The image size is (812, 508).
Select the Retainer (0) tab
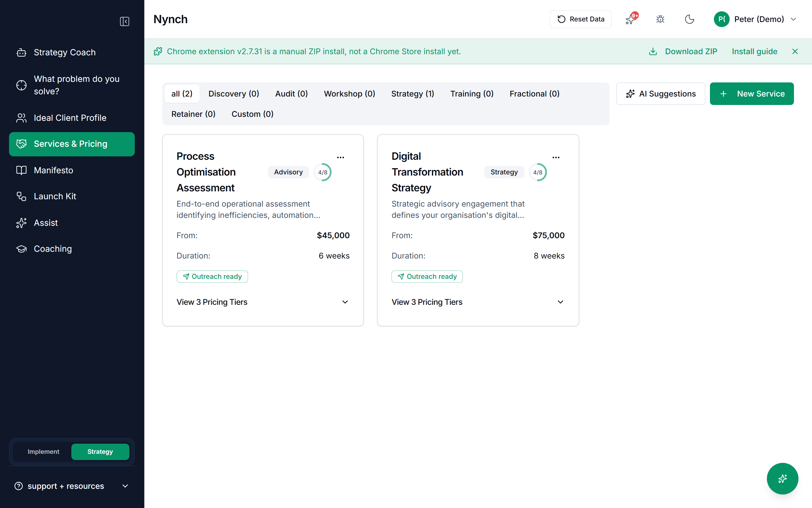[193, 114]
